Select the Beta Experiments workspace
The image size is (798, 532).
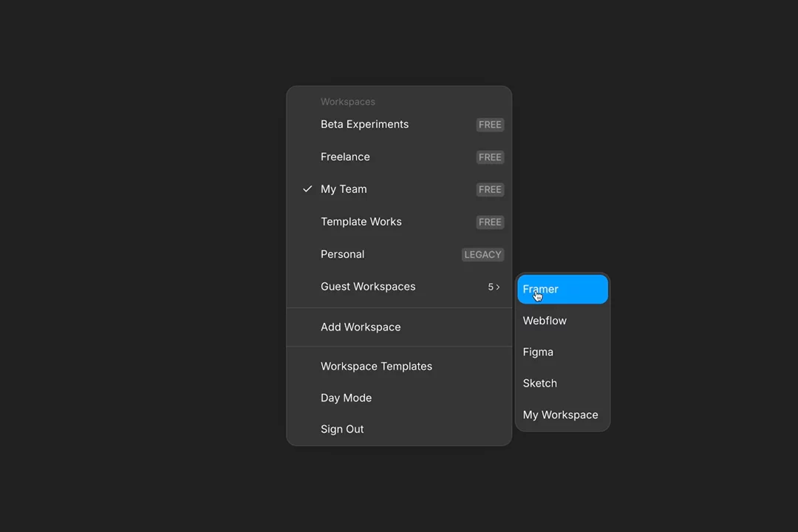tap(399, 125)
